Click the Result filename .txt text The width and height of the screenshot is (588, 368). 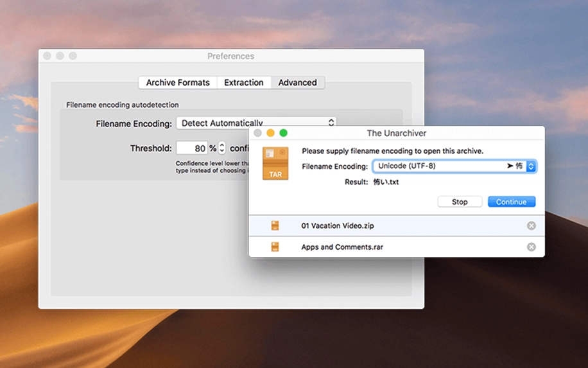386,182
